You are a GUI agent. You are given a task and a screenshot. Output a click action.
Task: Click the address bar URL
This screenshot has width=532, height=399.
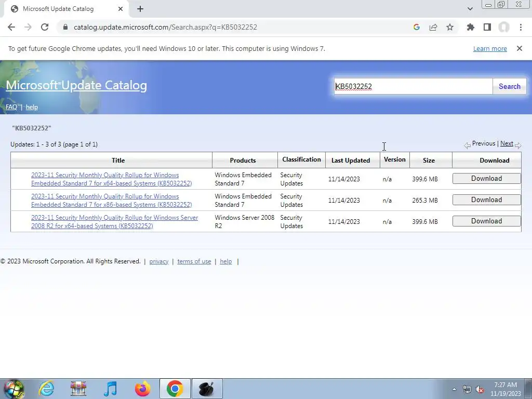click(x=165, y=27)
